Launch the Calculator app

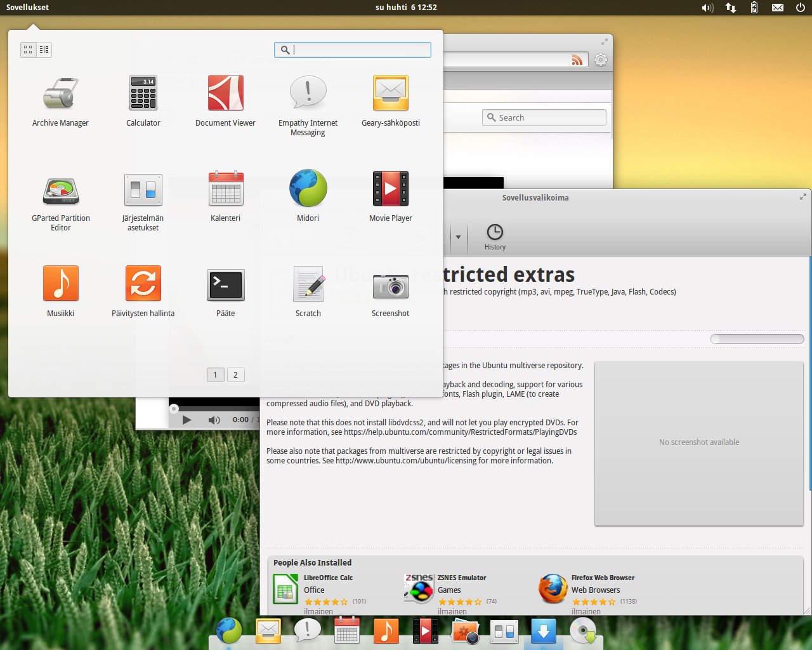pos(143,102)
